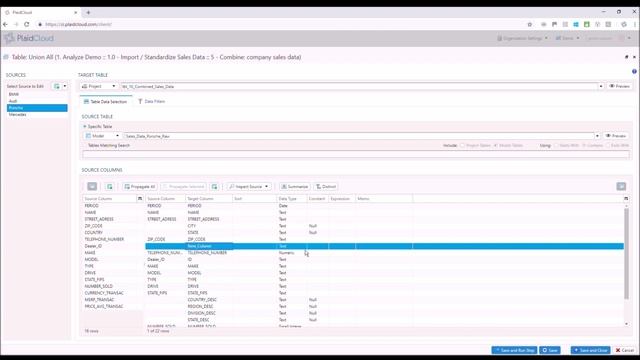640x360 pixels.
Task: Select Audi in the sources list
Action: (x=37, y=101)
